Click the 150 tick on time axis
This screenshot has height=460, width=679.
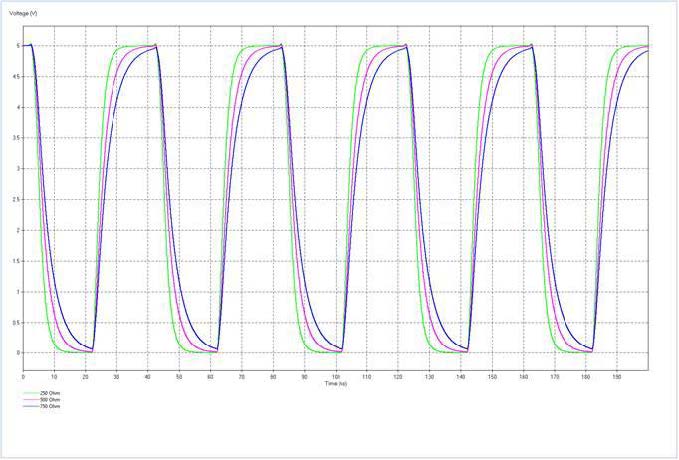point(491,376)
